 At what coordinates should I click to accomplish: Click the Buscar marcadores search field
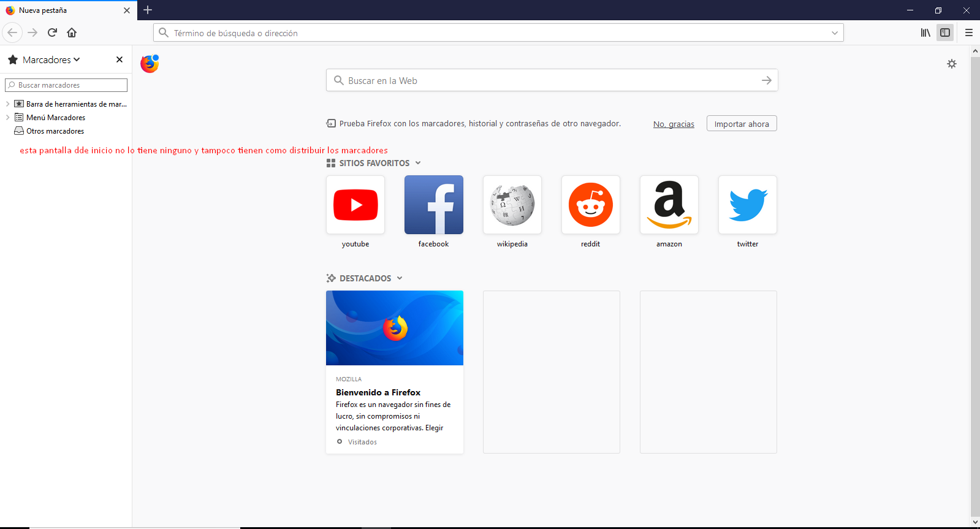tap(66, 85)
